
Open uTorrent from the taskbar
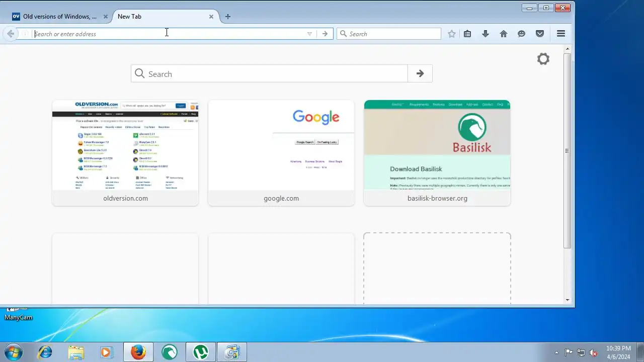[x=201, y=352]
